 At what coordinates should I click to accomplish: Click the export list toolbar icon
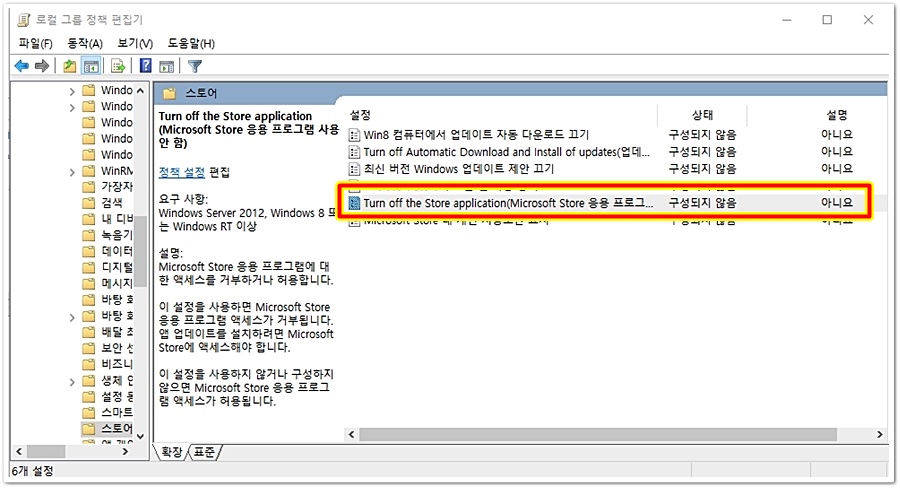tap(118, 66)
